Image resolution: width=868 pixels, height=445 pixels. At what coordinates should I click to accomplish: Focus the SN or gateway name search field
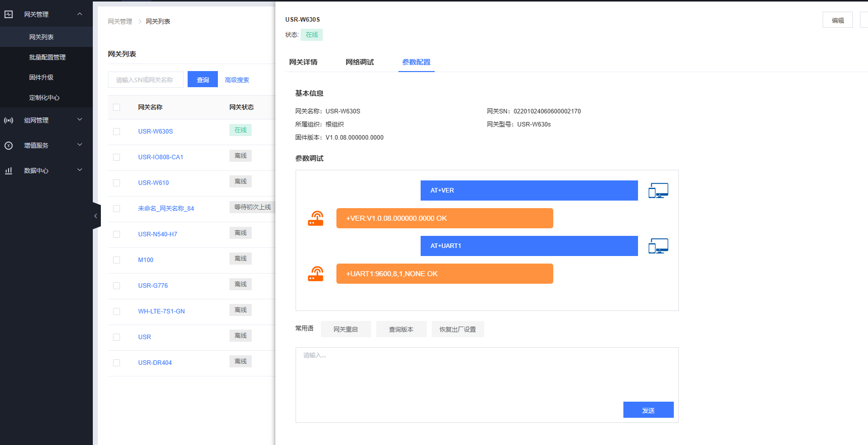click(146, 80)
